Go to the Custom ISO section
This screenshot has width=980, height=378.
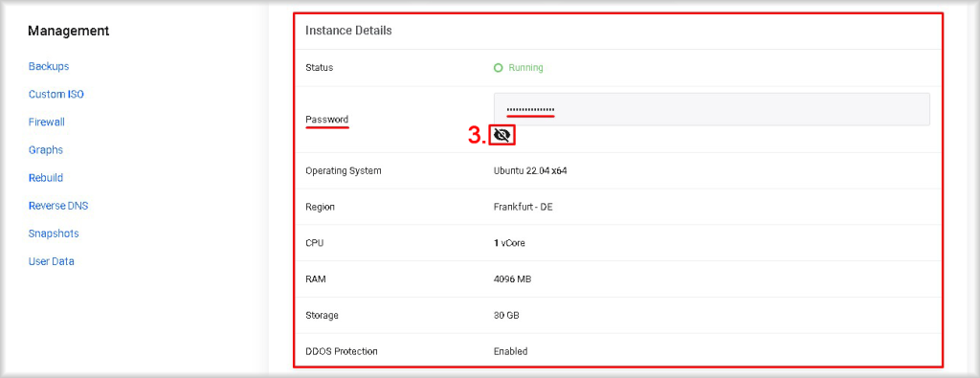click(56, 95)
